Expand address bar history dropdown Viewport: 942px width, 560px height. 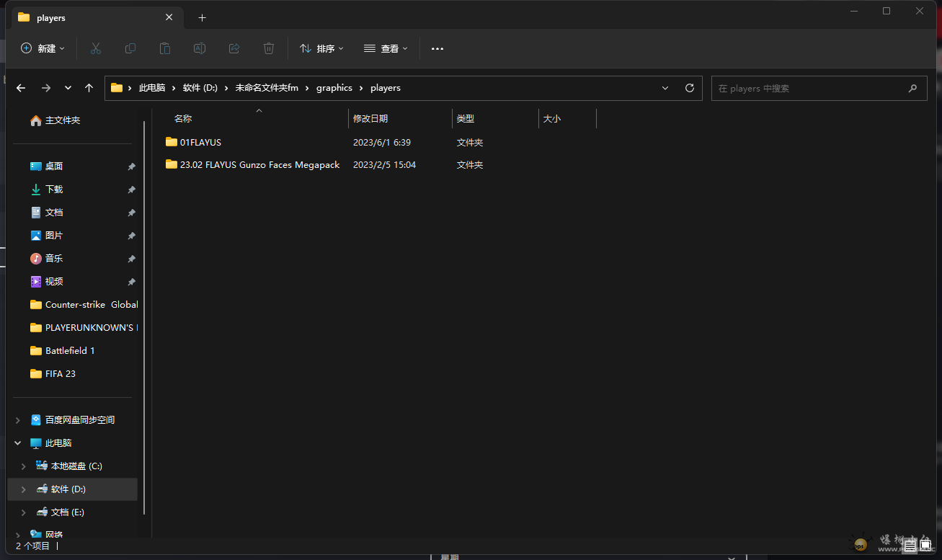click(665, 88)
